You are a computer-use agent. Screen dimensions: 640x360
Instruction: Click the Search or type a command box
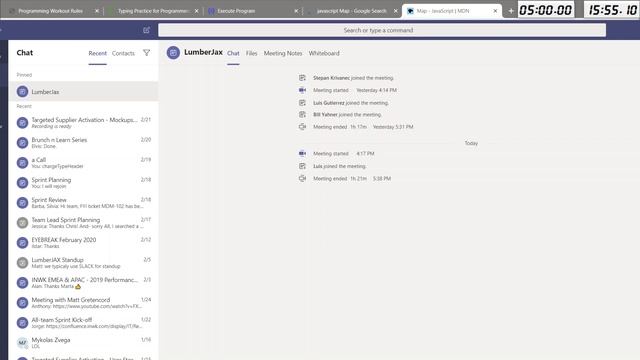[x=382, y=30]
